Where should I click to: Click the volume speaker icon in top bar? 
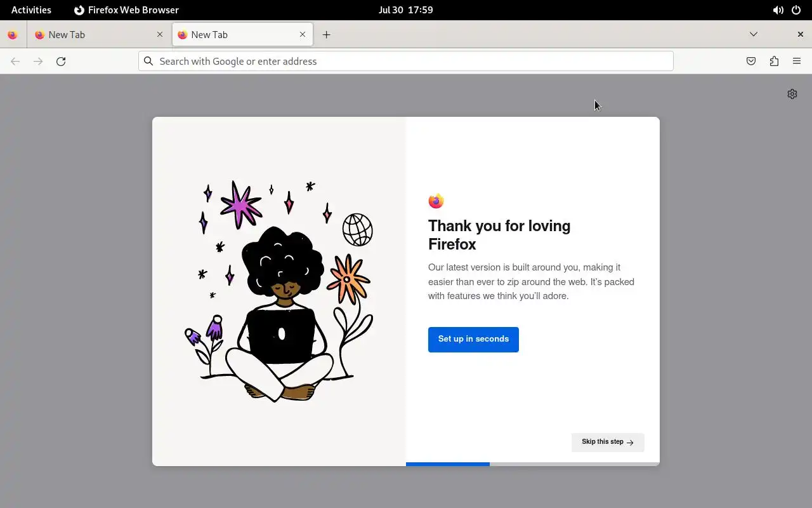pyautogui.click(x=778, y=10)
